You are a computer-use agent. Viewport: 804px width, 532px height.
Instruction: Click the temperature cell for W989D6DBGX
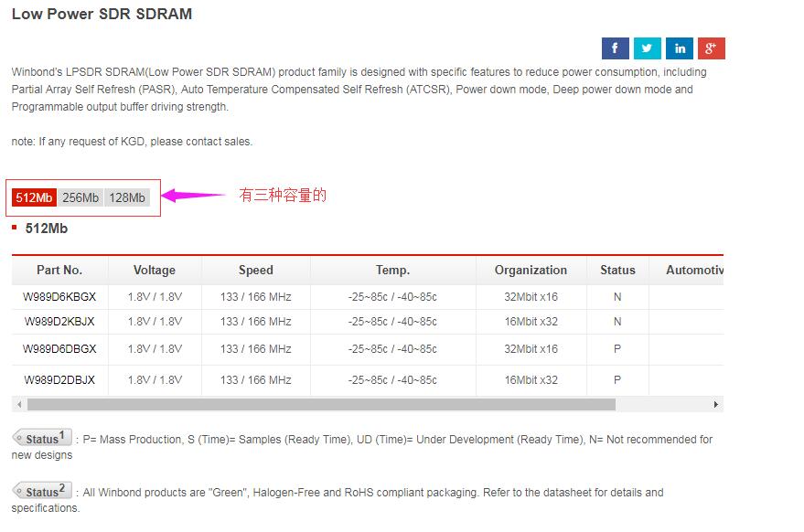(x=392, y=349)
